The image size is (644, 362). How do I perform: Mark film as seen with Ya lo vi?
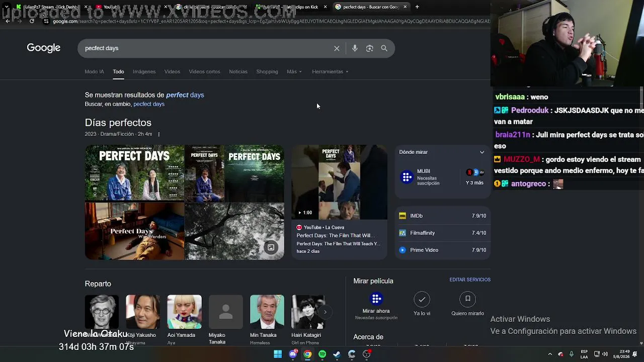click(x=422, y=299)
